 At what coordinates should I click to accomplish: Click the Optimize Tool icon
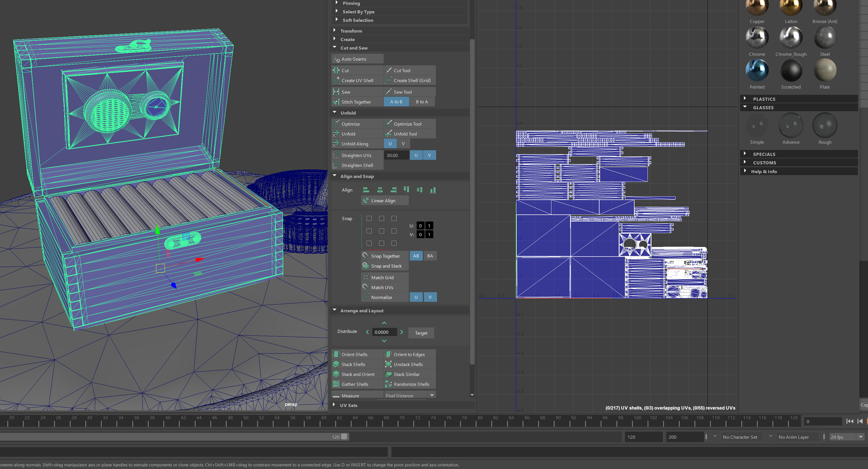click(389, 124)
